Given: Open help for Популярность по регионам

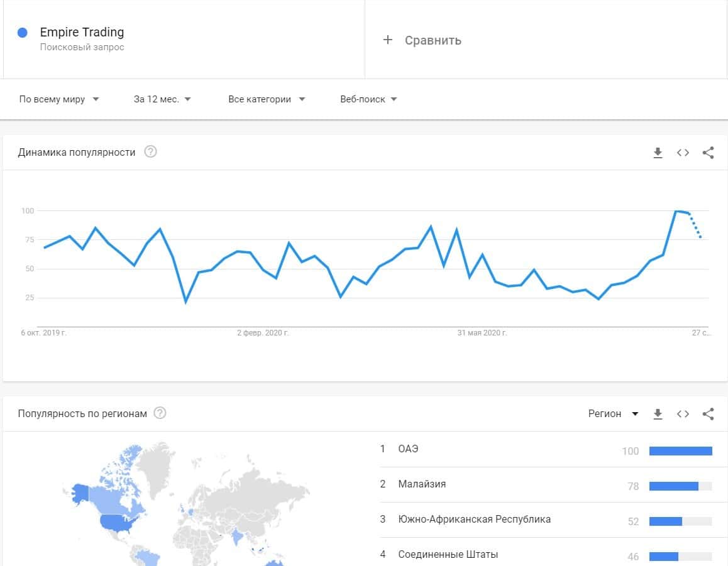Looking at the screenshot, I should click(160, 413).
